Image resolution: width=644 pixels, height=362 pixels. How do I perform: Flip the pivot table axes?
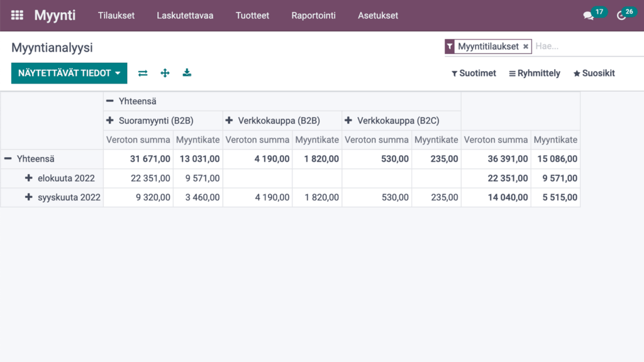(x=143, y=73)
